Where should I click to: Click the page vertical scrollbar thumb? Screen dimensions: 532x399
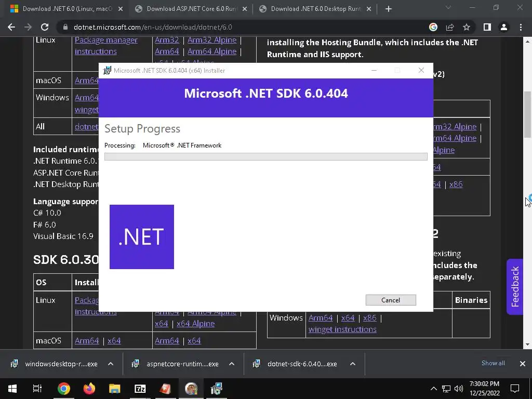pyautogui.click(x=528, y=115)
